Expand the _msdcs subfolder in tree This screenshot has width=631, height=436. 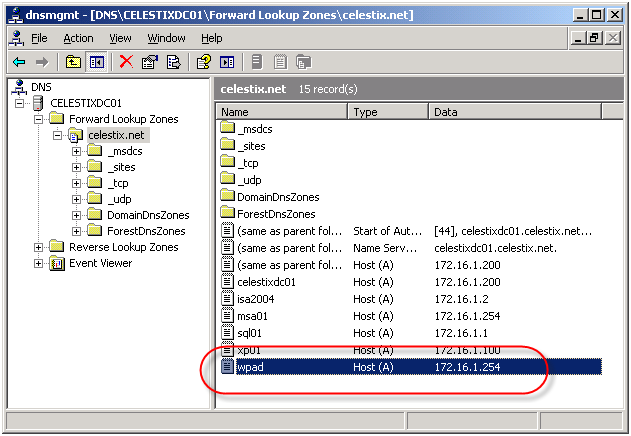point(76,151)
